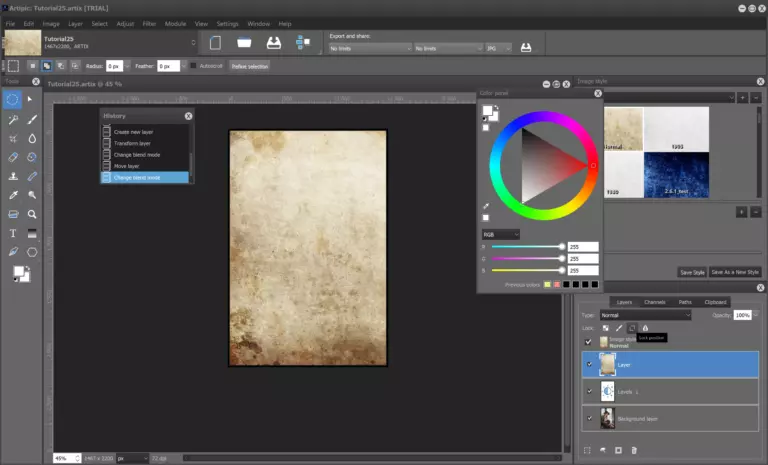Open the Filter menu
Viewport: 768px width, 465px height.
148,23
